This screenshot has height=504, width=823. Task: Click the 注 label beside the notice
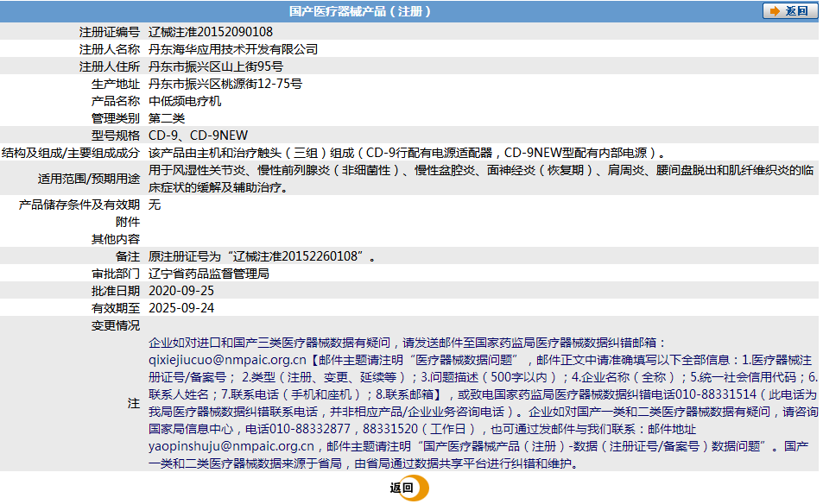[133, 403]
